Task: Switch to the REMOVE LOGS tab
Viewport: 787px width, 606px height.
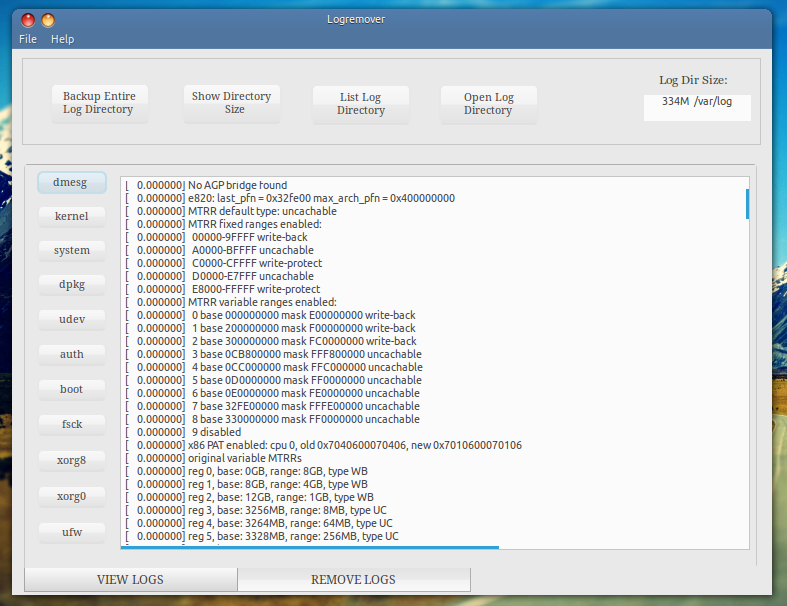Action: (353, 579)
